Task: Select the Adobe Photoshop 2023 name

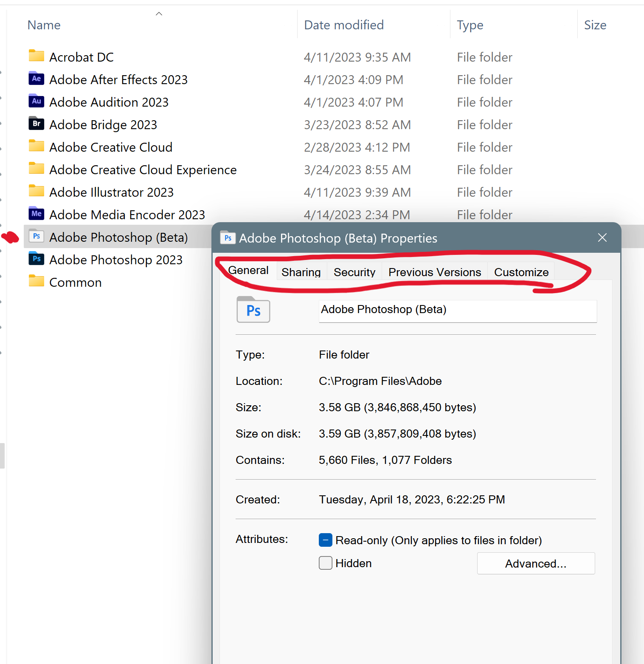Action: 116,260
